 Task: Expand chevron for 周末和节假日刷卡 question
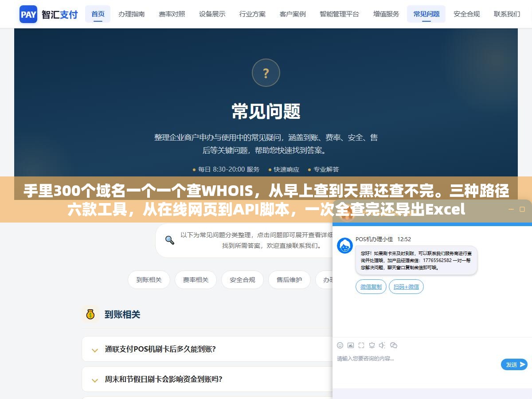point(94,380)
